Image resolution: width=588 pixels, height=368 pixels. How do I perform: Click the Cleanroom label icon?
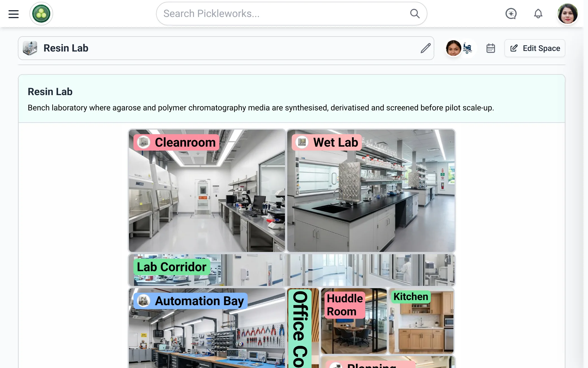144,142
